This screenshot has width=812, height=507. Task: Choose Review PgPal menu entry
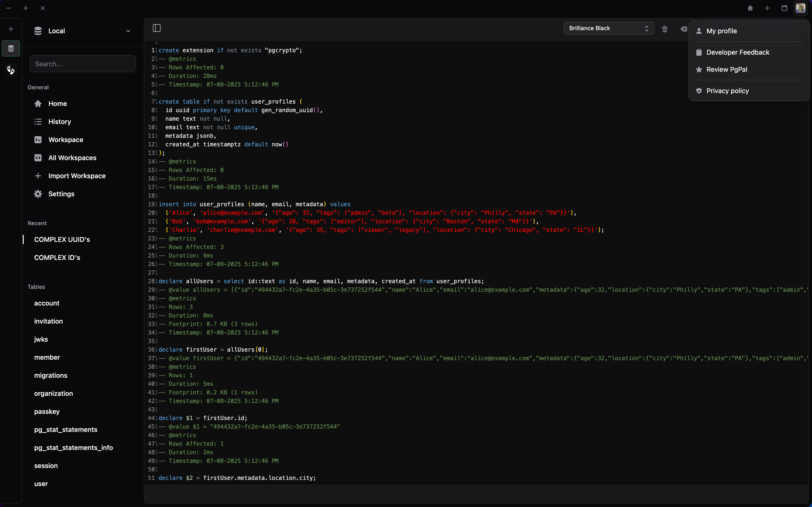coord(749,69)
